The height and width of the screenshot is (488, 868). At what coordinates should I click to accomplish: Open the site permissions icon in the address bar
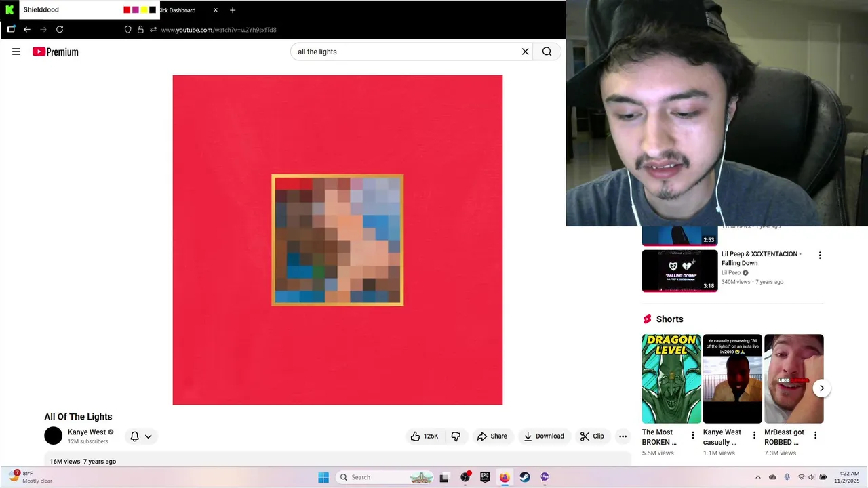click(x=153, y=29)
